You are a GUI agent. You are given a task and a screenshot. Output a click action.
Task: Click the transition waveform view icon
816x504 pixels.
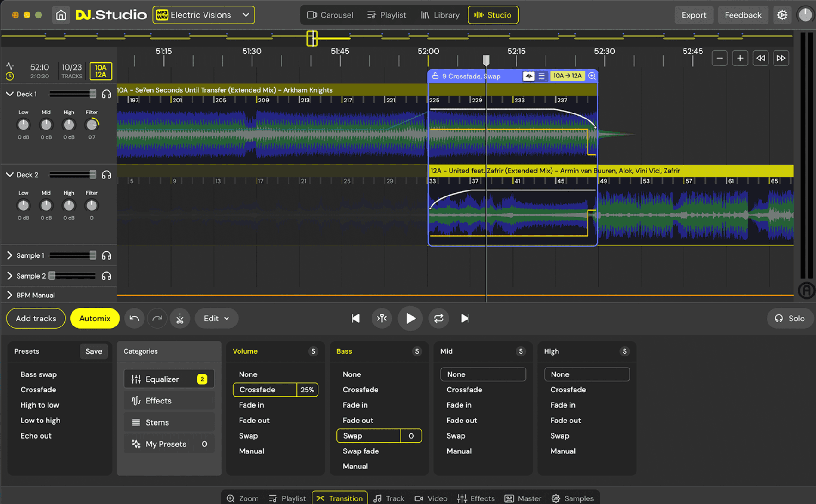pyautogui.click(x=529, y=76)
